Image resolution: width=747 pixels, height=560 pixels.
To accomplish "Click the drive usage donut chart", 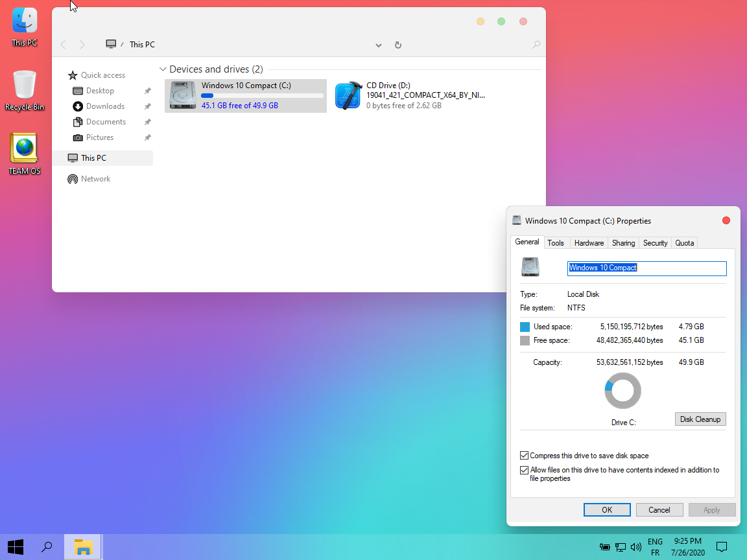I will pyautogui.click(x=622, y=390).
